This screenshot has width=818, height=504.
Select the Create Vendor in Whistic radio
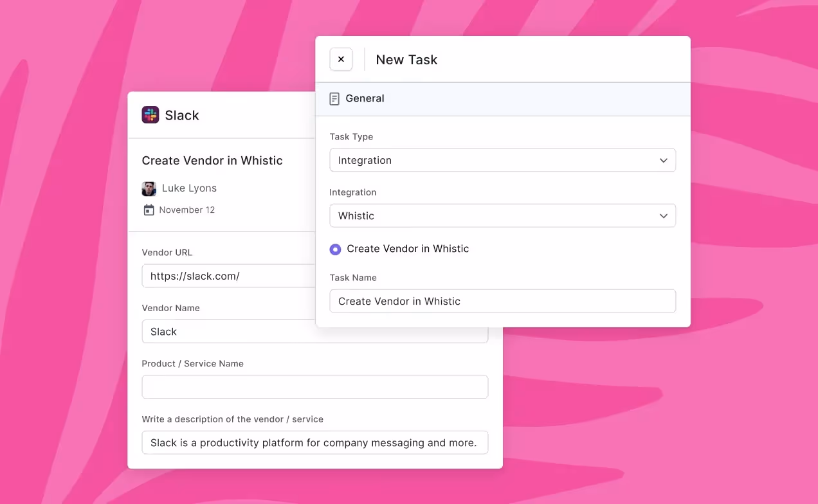click(335, 249)
